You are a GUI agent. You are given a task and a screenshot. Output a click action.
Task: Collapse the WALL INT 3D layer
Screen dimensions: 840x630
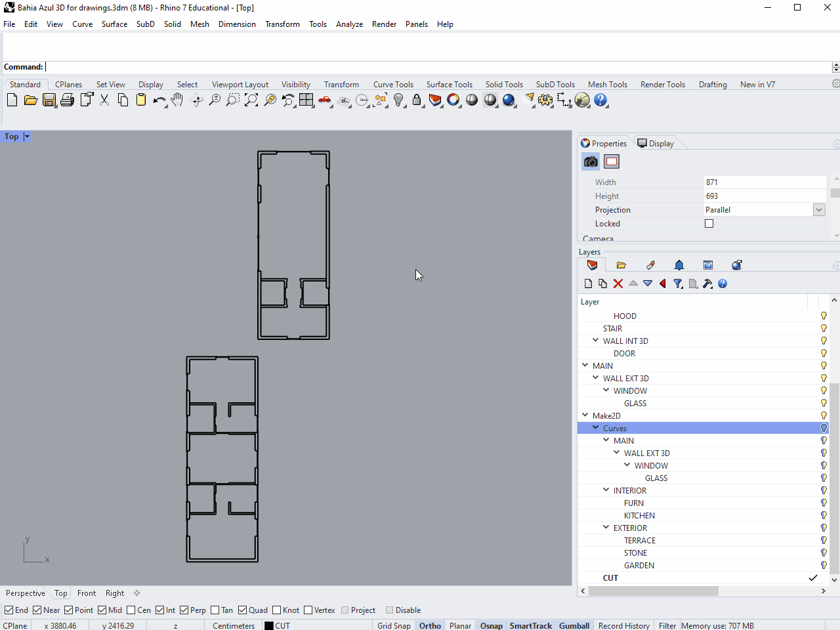596,341
